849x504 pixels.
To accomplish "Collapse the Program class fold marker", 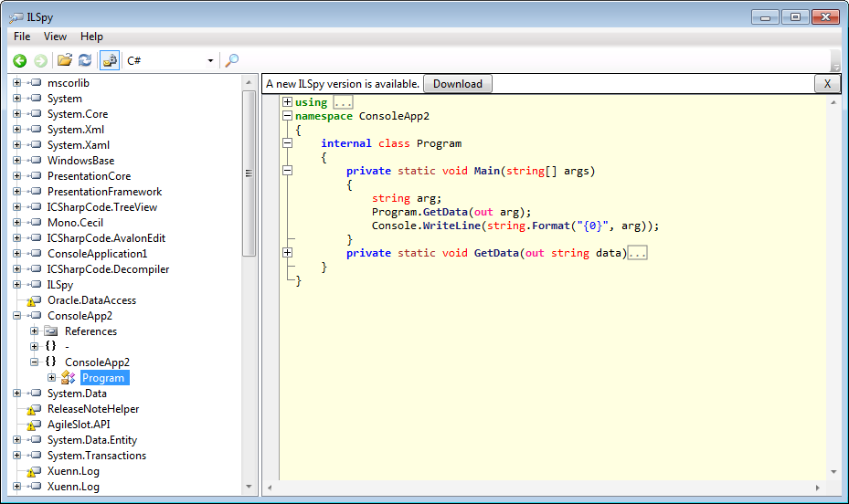I will click(288, 143).
